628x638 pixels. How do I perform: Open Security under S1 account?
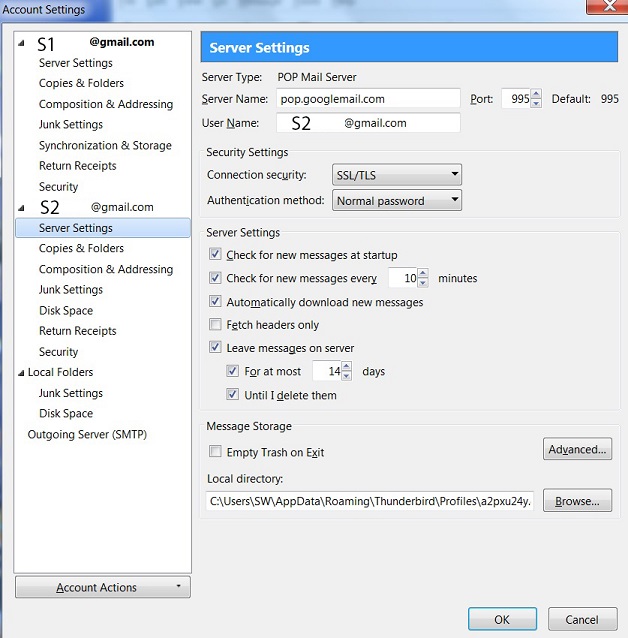pos(58,187)
